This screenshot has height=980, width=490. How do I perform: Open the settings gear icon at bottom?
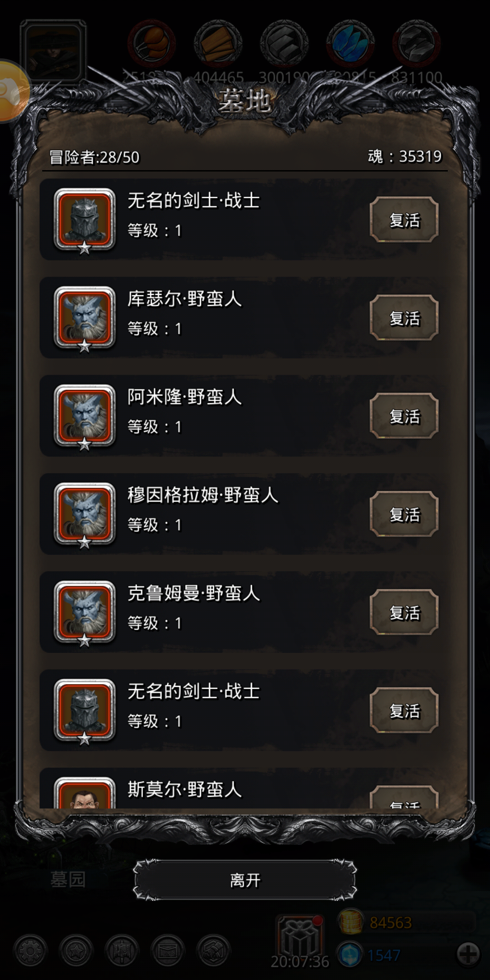(x=30, y=951)
